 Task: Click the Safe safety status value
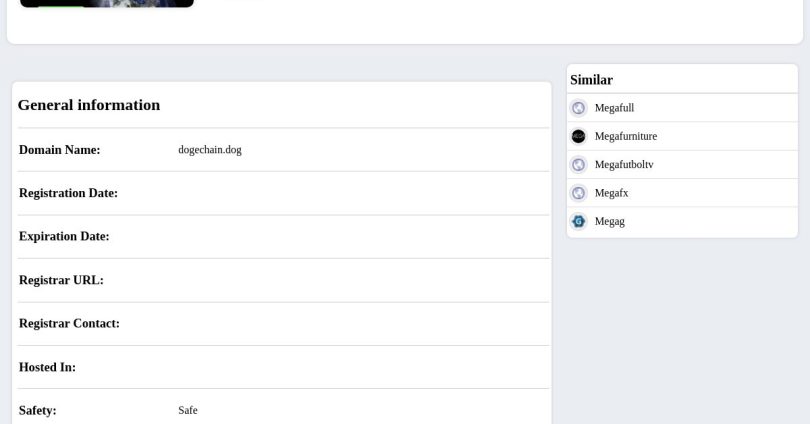tap(188, 410)
